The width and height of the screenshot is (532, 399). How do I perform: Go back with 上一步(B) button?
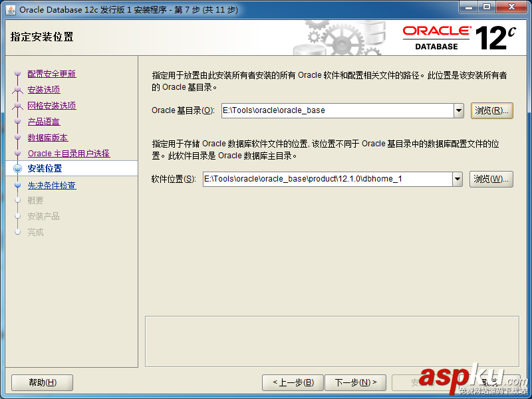coord(293,383)
